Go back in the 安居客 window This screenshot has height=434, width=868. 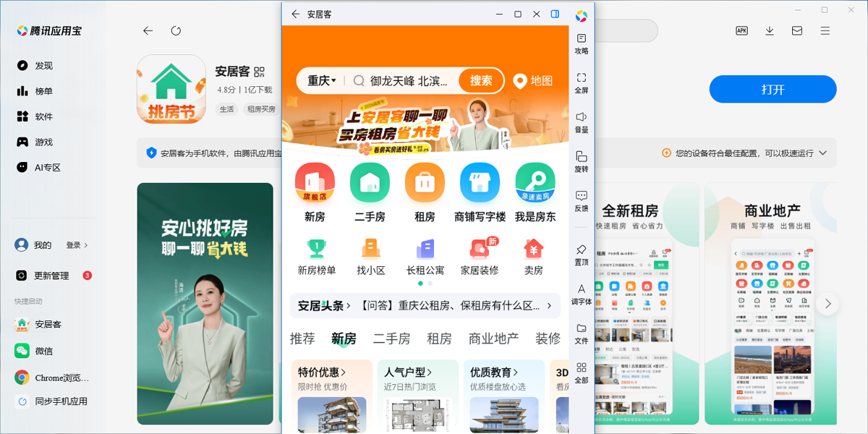295,14
